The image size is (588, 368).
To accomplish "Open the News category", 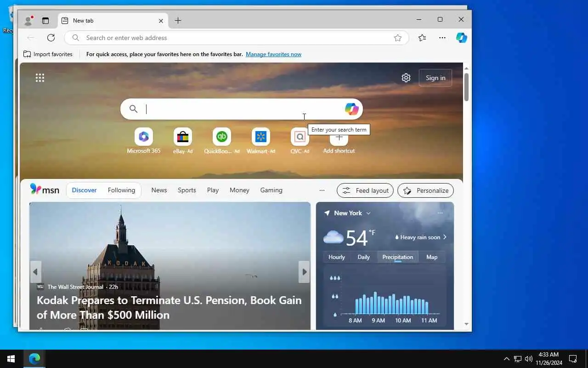I will (x=159, y=190).
